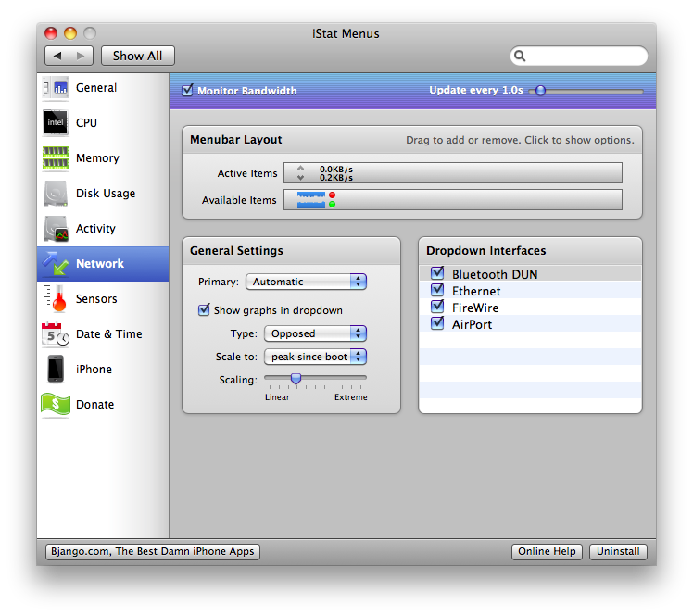Click the 0.0KB/s 0.2KB/s active item

[x=336, y=173]
